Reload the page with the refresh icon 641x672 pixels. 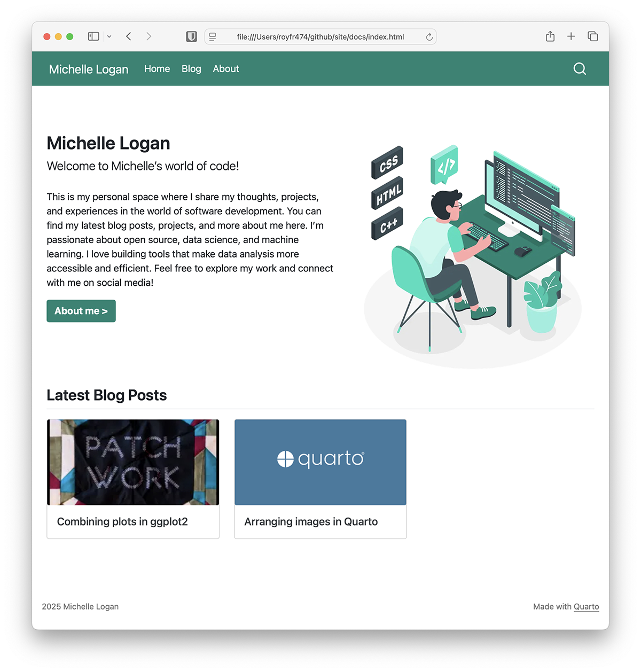click(x=429, y=37)
